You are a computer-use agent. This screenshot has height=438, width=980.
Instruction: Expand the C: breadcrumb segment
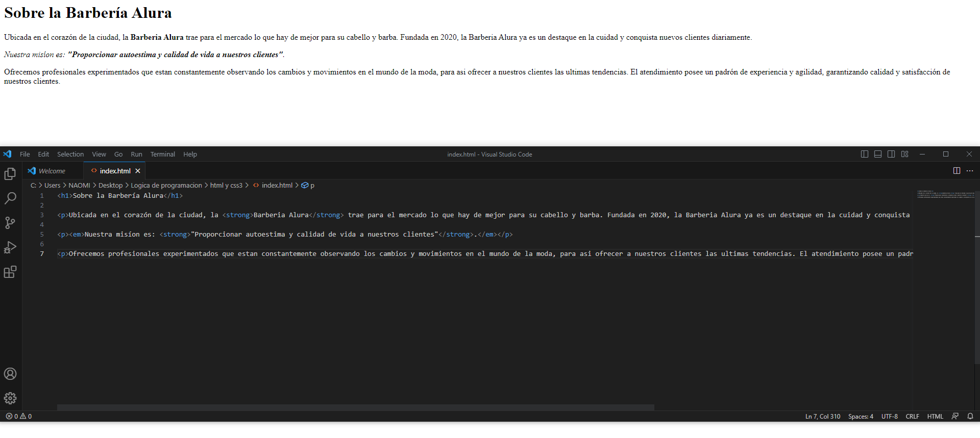pyautogui.click(x=33, y=185)
